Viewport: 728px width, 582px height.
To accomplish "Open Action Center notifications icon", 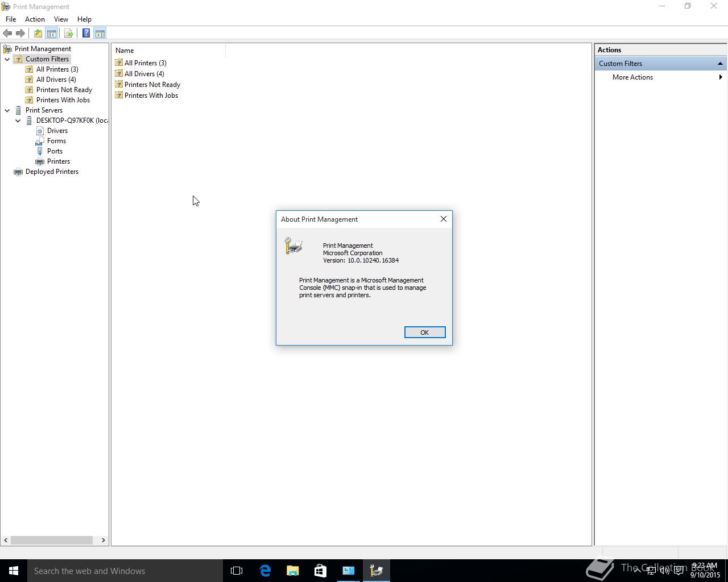I will point(679,571).
